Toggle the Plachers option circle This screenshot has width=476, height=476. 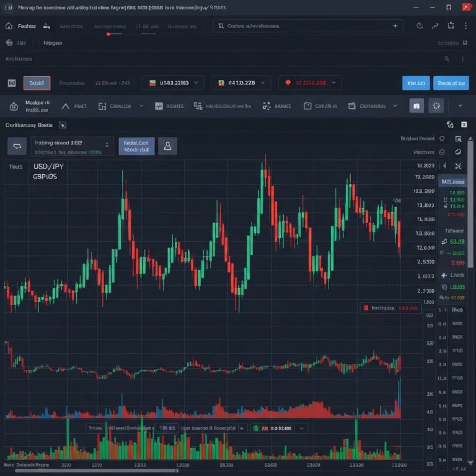click(x=441, y=152)
